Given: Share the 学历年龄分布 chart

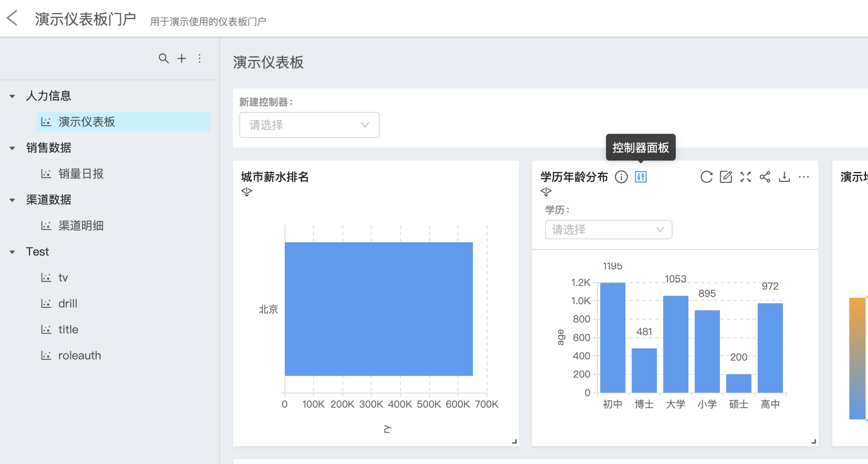Looking at the screenshot, I should pos(765,177).
